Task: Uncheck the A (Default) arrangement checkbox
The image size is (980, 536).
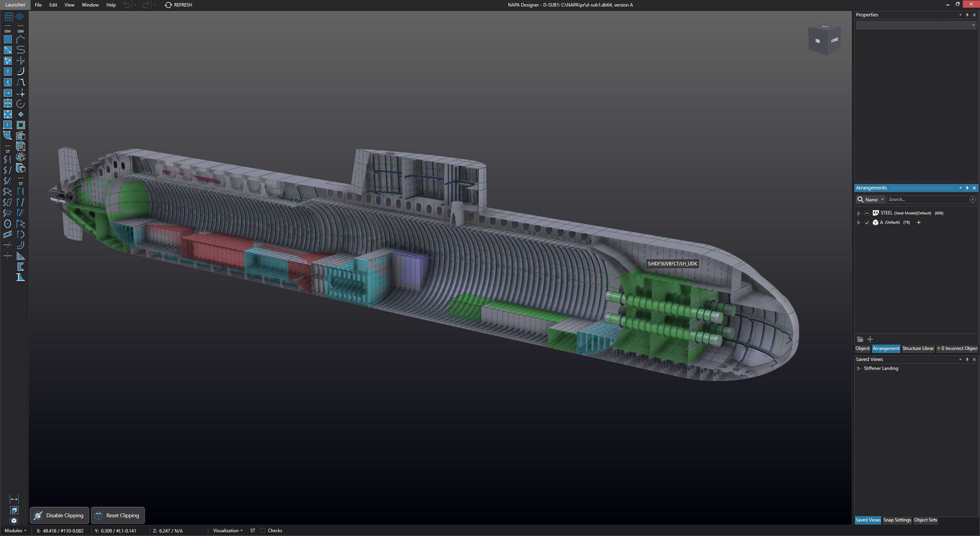Action: [x=867, y=222]
